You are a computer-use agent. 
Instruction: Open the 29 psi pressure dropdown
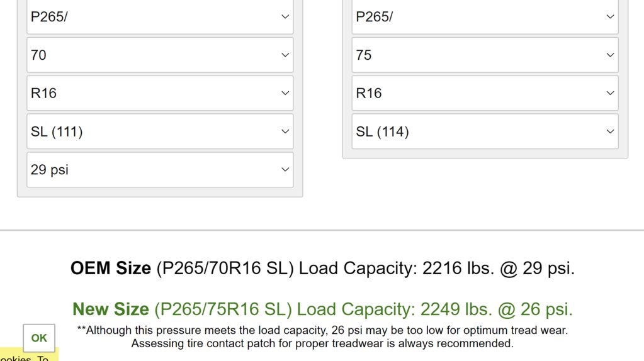point(160,170)
